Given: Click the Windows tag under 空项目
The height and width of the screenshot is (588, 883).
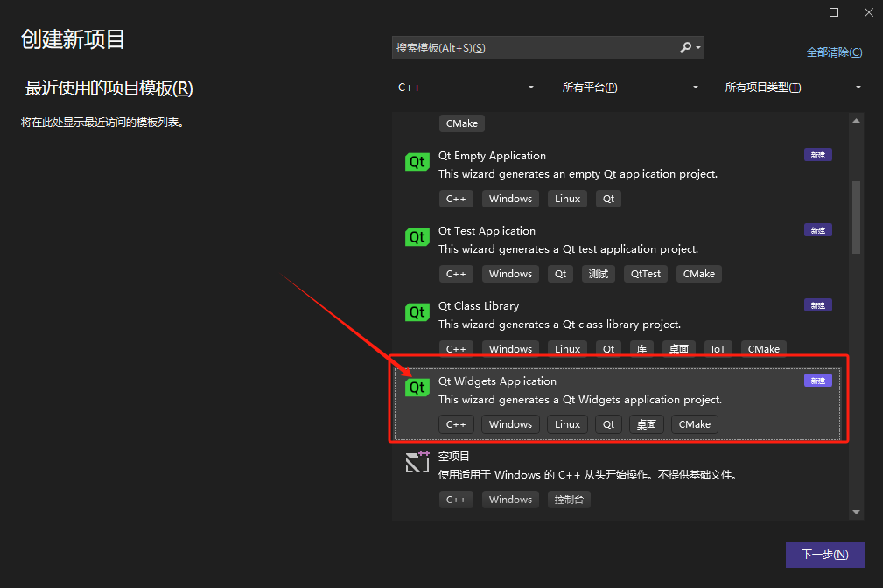Looking at the screenshot, I should (510, 500).
